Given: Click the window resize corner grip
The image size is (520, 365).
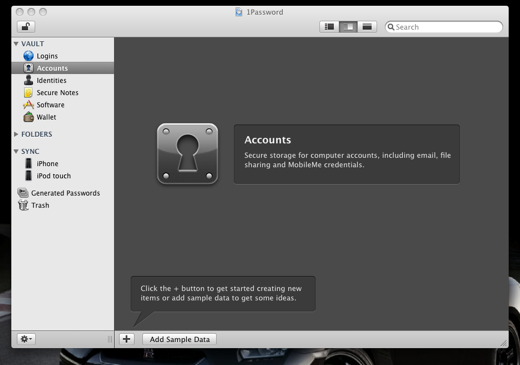Looking at the screenshot, I should point(504,343).
